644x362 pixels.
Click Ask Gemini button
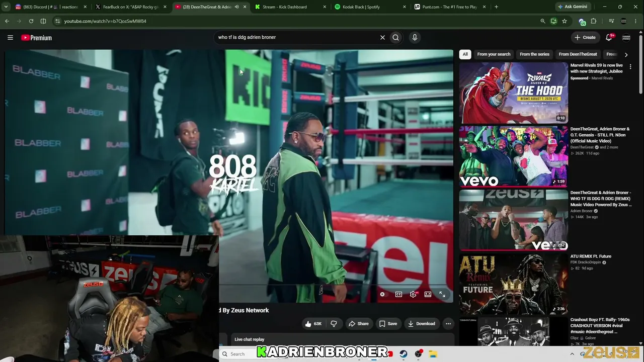pyautogui.click(x=573, y=7)
